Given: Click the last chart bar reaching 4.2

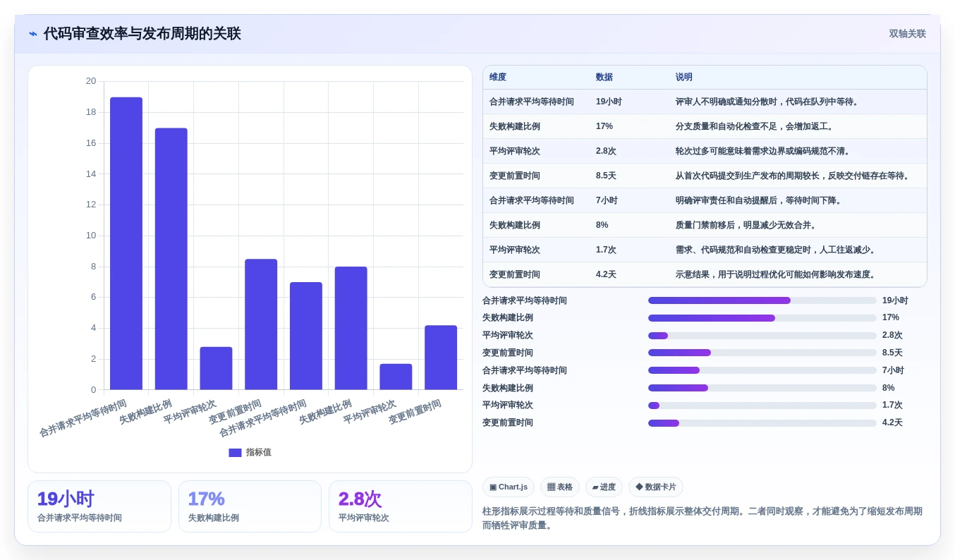Looking at the screenshot, I should click(441, 358).
